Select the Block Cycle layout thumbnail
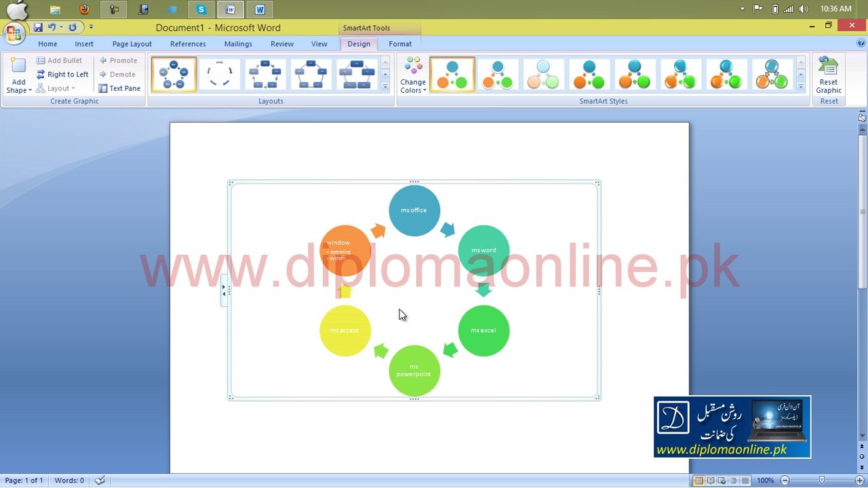The width and height of the screenshot is (868, 488). pyautogui.click(x=265, y=74)
